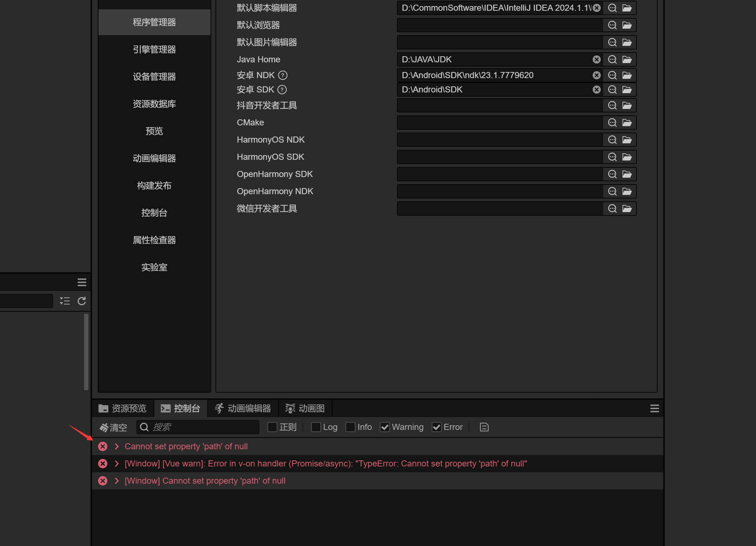Browse folder for Android SDK path
The width and height of the screenshot is (756, 546).
(627, 90)
